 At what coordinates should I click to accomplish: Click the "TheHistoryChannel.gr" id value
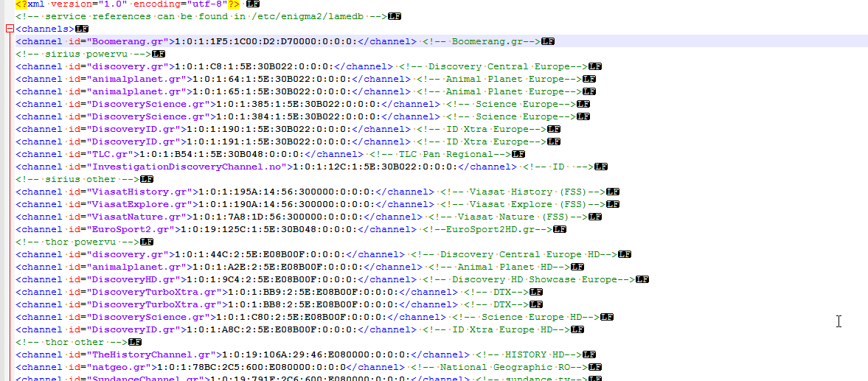(x=152, y=354)
